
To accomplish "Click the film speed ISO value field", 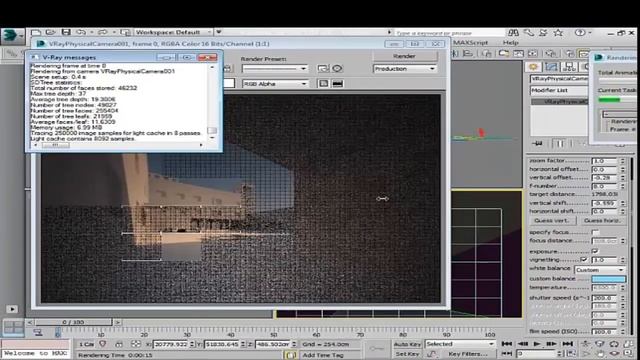I will (x=604, y=331).
